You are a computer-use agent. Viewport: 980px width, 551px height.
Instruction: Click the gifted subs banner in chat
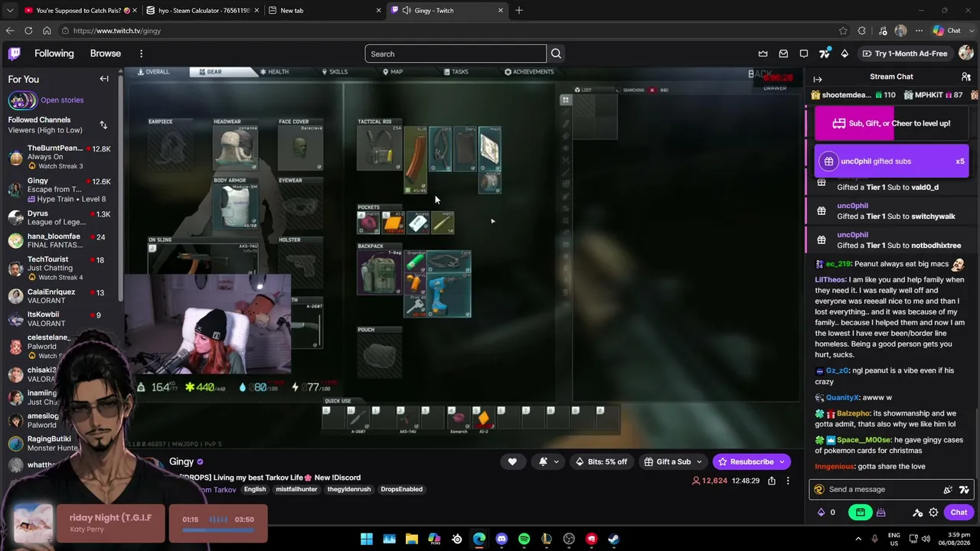[x=892, y=161]
